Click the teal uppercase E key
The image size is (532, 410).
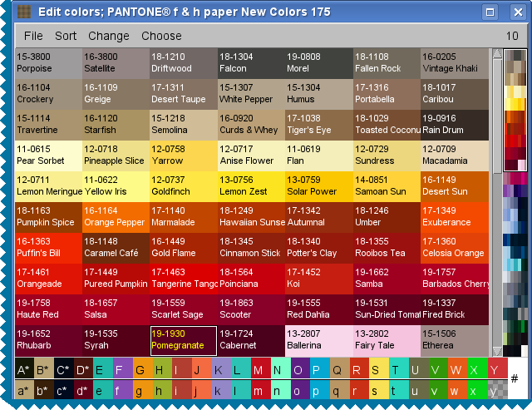(x=103, y=369)
